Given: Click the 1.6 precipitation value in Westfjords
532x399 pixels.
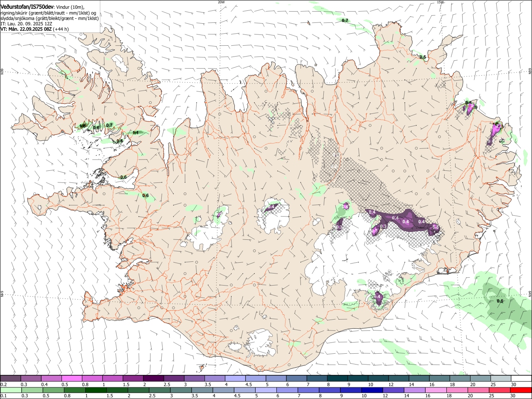Looking at the screenshot, I should click(82, 126).
